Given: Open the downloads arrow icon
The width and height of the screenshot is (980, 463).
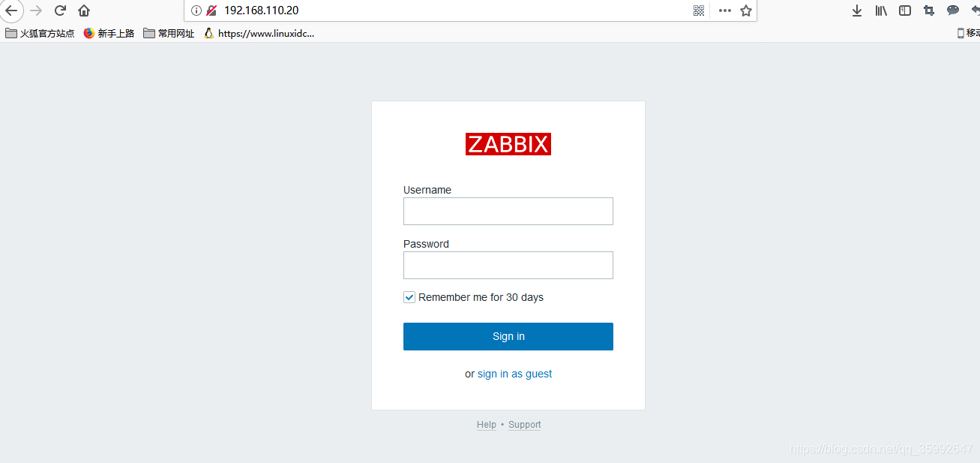Looking at the screenshot, I should (x=857, y=11).
